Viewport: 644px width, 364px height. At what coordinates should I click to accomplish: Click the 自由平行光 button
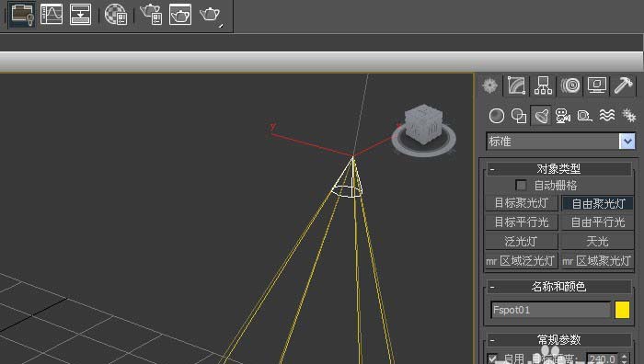click(598, 222)
